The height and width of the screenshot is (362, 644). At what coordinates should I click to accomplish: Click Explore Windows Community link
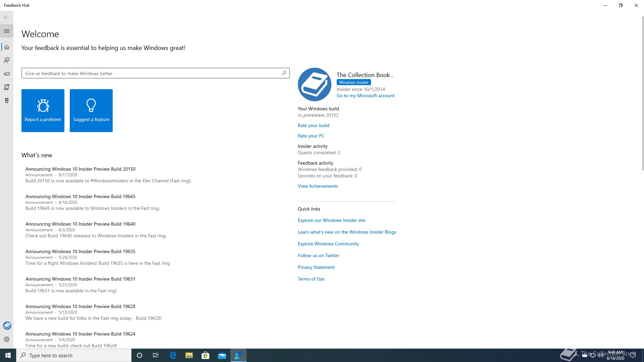click(328, 244)
